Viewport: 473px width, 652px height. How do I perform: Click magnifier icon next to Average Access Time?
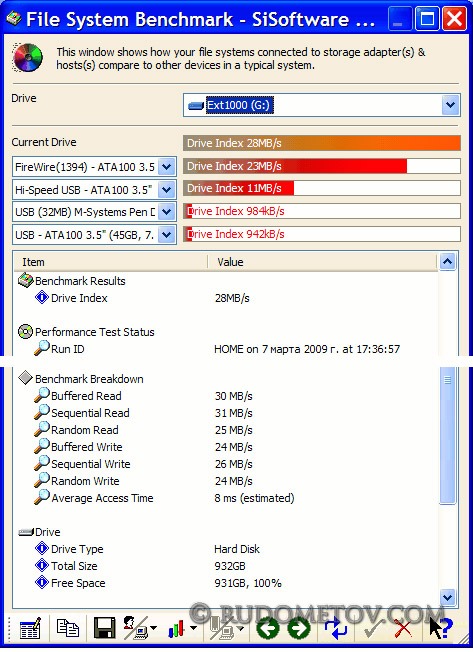pyautogui.click(x=42, y=497)
